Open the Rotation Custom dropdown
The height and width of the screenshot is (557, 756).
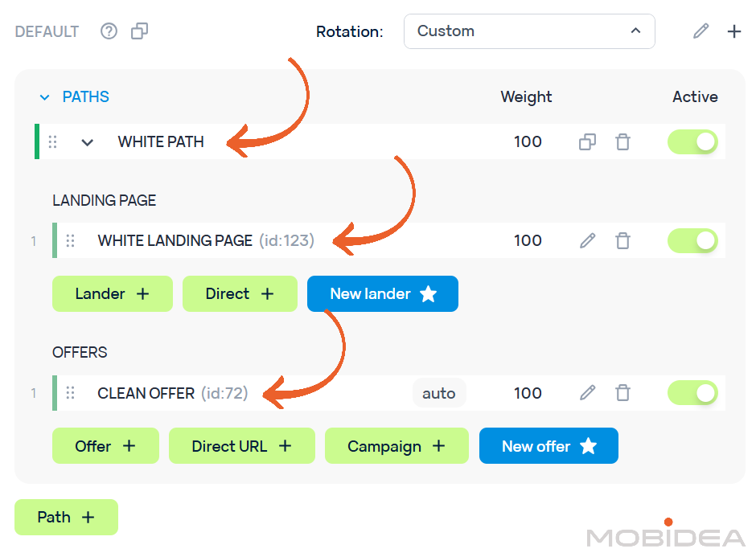coord(529,31)
